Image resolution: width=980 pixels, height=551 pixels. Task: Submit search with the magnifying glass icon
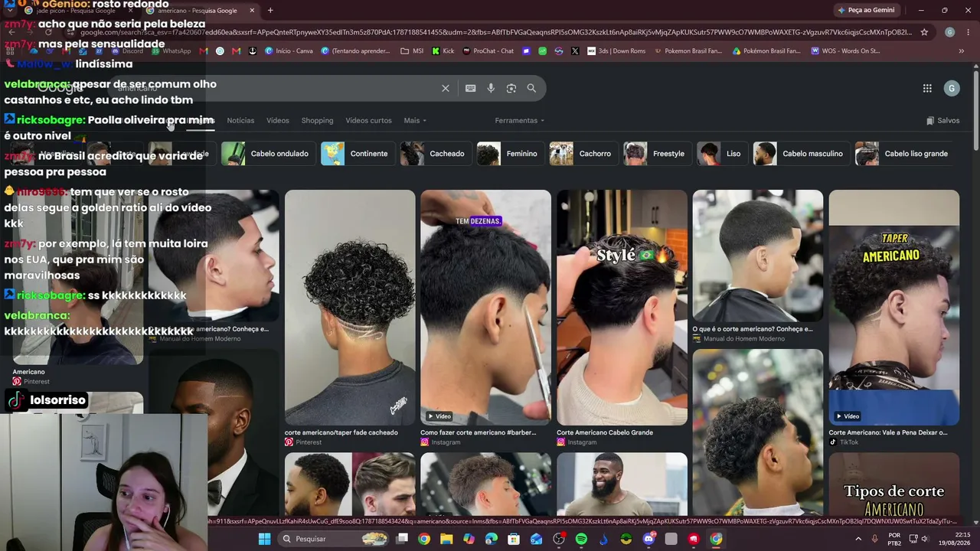coord(531,88)
